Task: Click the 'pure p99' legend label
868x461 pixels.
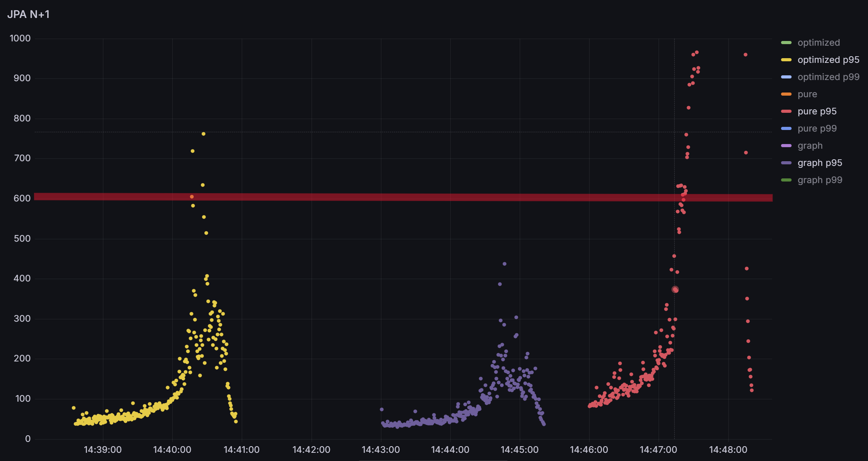Action: (x=817, y=128)
